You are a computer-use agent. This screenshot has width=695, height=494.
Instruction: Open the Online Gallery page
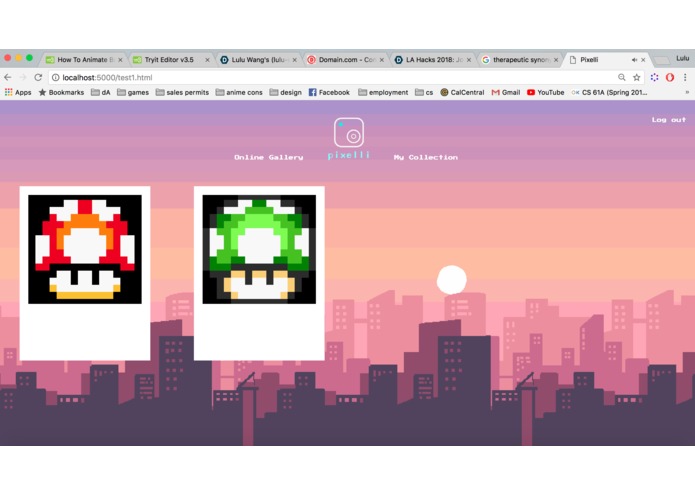click(269, 157)
